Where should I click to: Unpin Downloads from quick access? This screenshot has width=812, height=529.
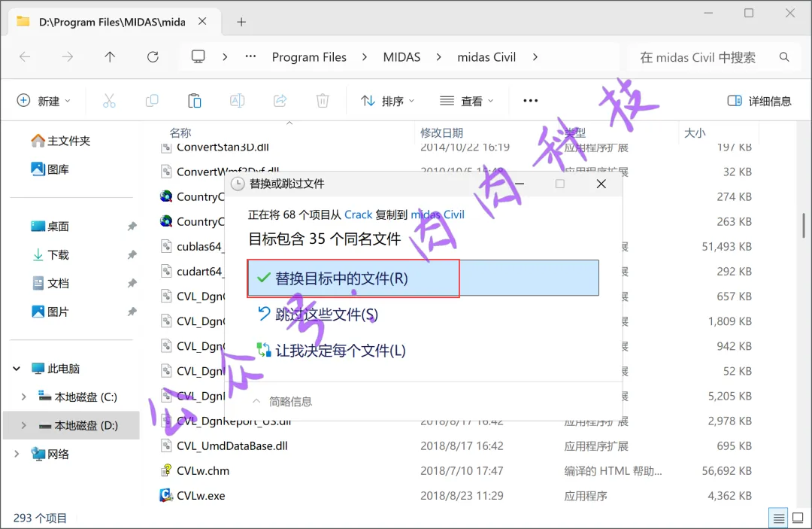click(132, 255)
